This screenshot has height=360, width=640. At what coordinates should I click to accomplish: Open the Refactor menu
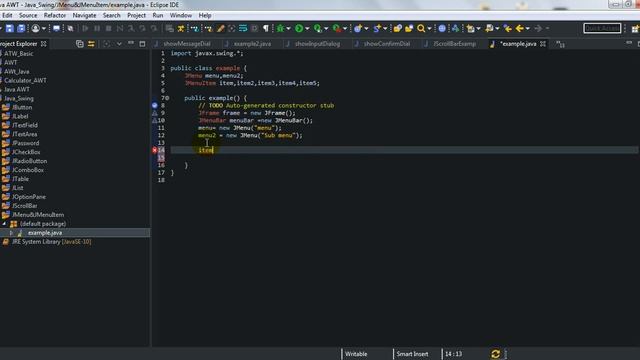pos(55,16)
